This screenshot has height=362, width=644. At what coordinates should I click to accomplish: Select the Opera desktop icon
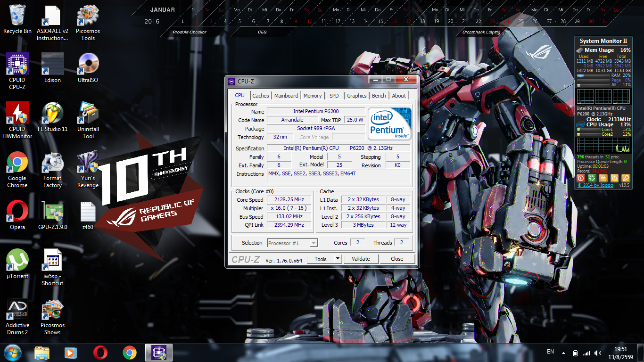pyautogui.click(x=17, y=215)
